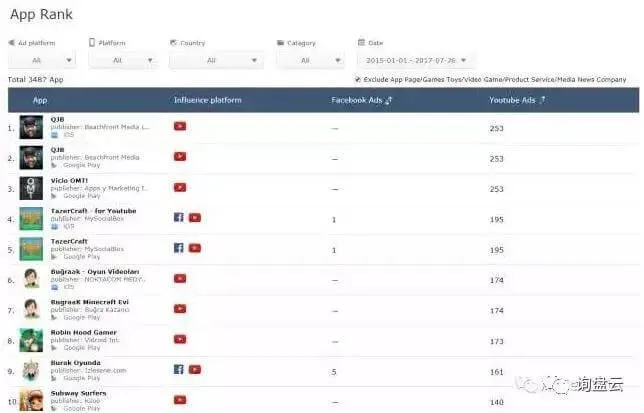Open Subway Surfers app link

point(78,393)
